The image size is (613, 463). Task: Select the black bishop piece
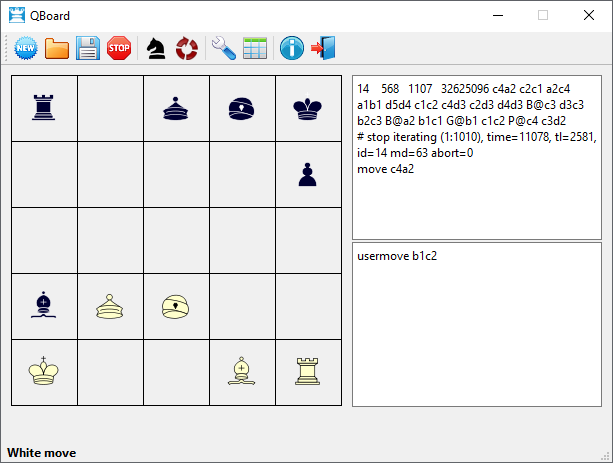tap(43, 305)
